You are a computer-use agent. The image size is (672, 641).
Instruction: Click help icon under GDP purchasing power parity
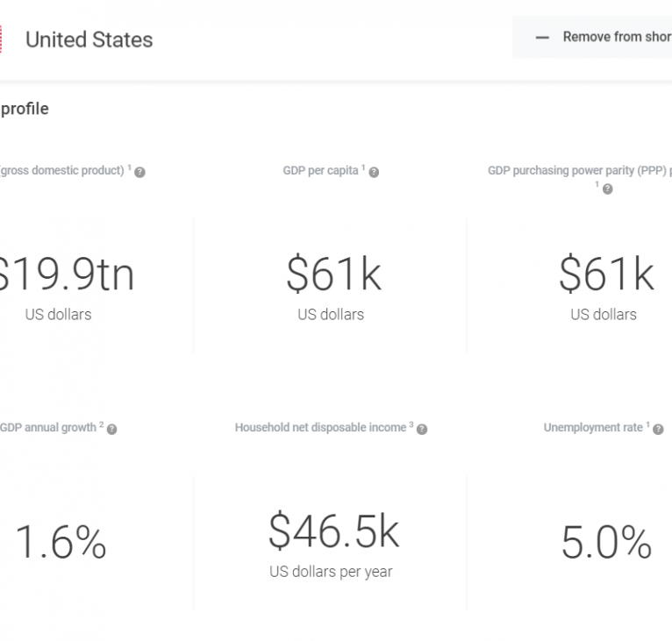click(x=607, y=189)
